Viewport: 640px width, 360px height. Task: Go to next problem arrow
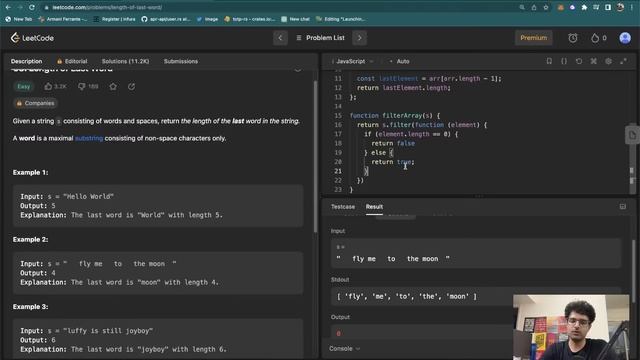click(x=359, y=38)
